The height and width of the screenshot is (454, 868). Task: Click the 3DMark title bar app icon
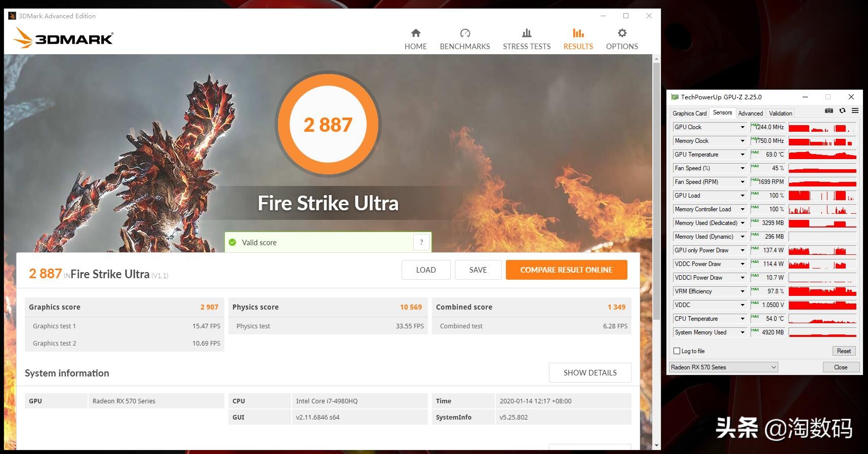(x=12, y=16)
